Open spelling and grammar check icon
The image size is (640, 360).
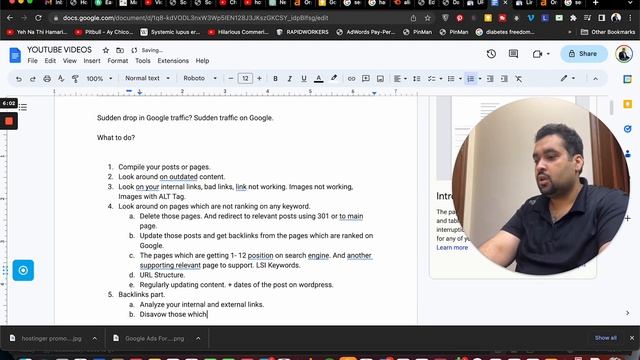(61, 79)
